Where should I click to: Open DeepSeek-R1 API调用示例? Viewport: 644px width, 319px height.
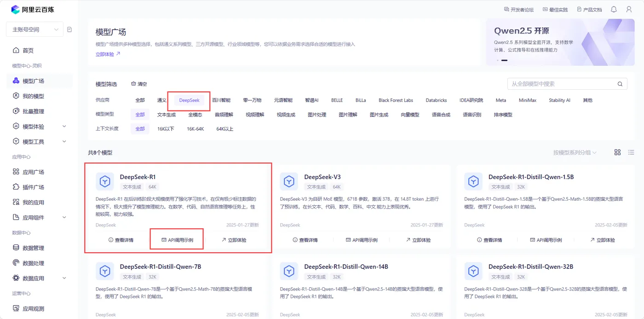177,240
